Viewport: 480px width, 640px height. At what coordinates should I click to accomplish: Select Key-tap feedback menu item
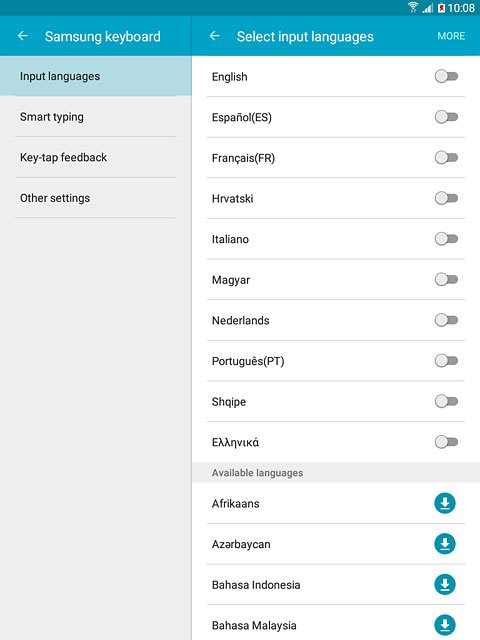point(96,157)
